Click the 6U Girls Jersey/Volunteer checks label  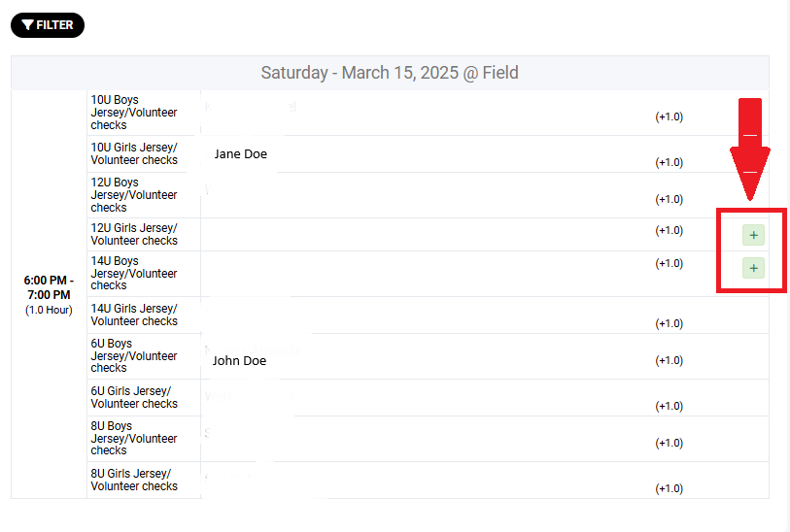pyautogui.click(x=134, y=397)
